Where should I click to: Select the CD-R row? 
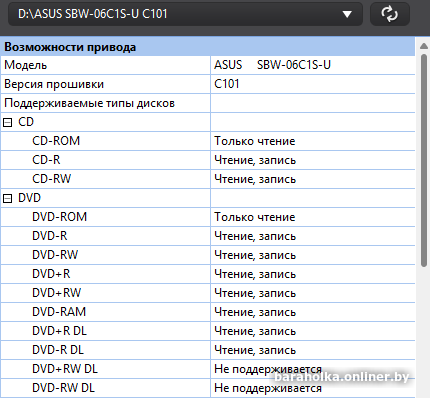[208, 160]
